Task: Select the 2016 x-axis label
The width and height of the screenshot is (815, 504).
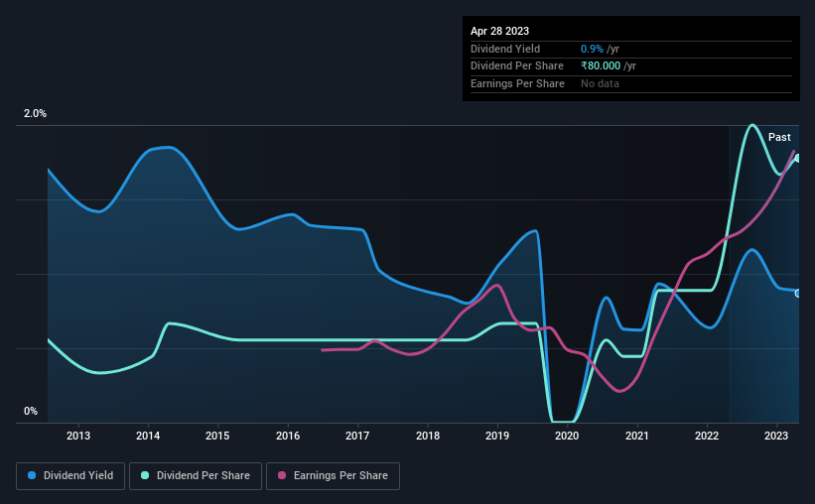Action: 288,436
